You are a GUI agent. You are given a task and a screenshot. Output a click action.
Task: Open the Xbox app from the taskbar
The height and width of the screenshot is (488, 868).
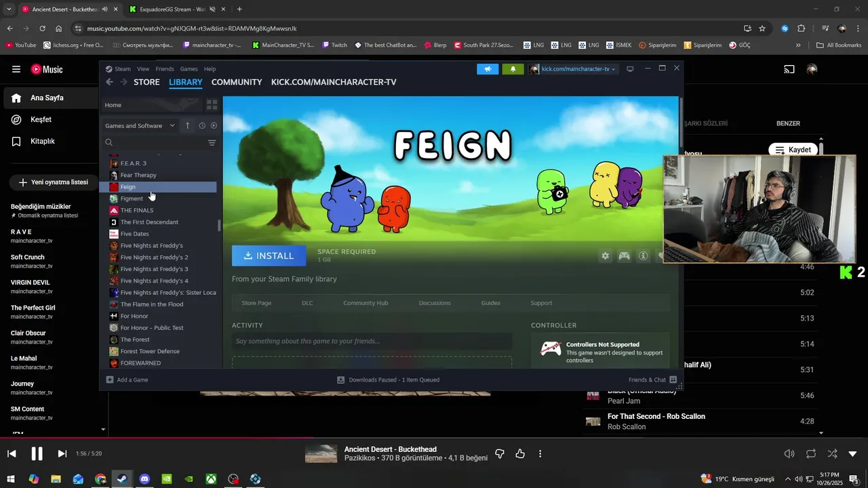211,479
